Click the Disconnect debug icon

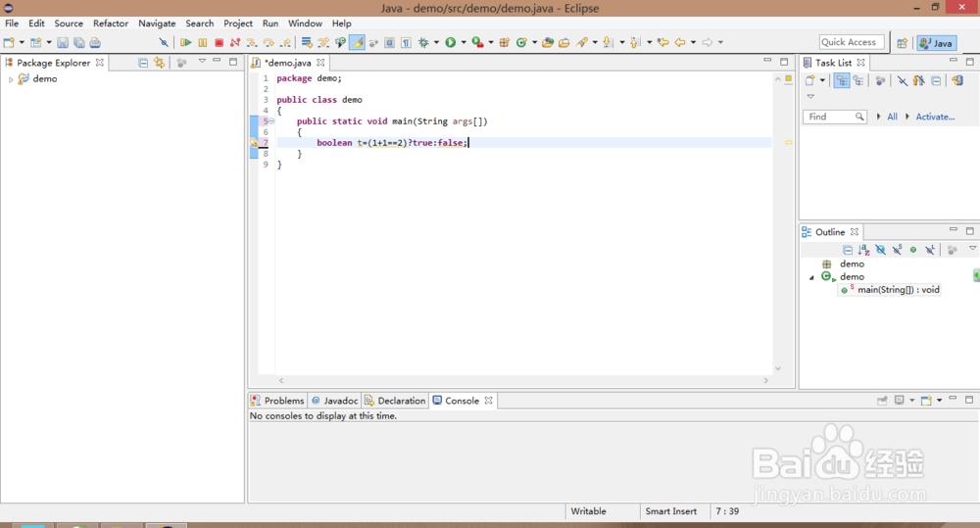click(x=235, y=42)
